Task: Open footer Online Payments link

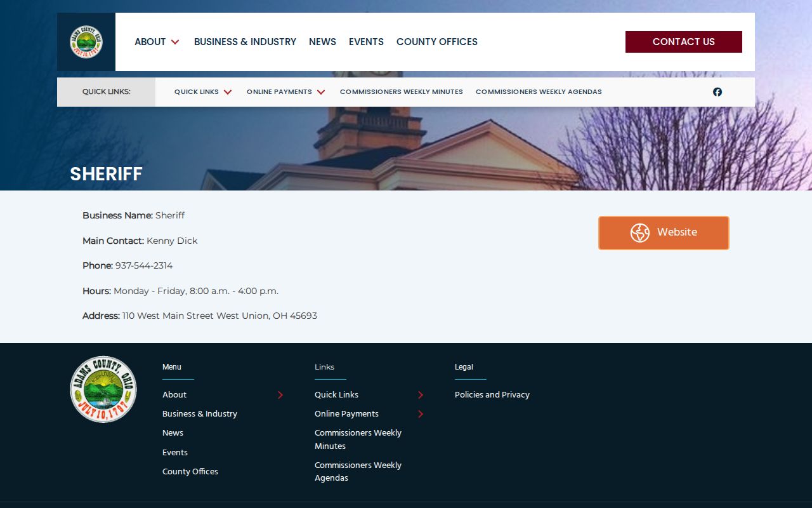Action: click(346, 414)
